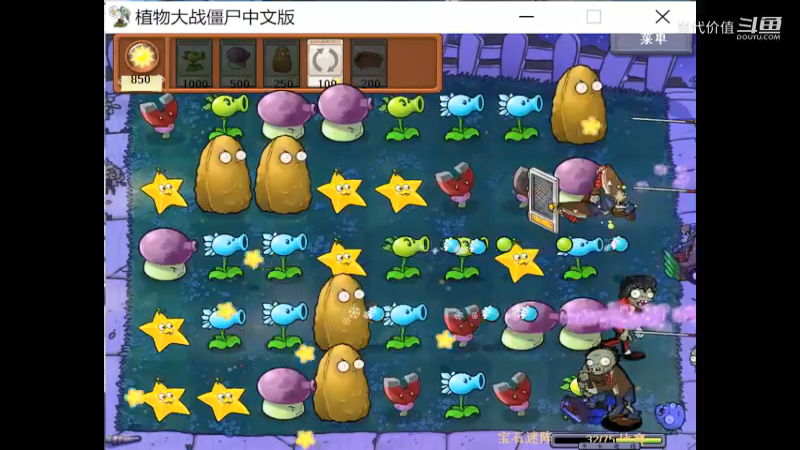Click the Starfruit in row three, fourth column
Image resolution: width=800 pixels, height=450 pixels.
tap(342, 258)
